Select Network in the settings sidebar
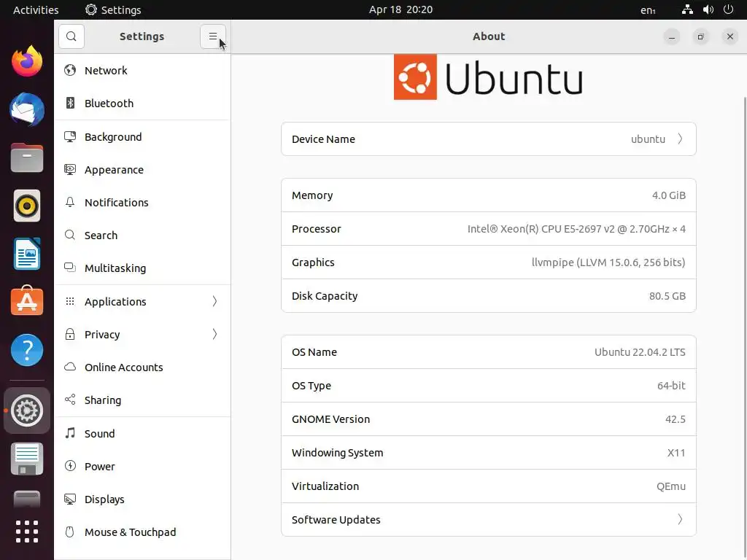Screen dimensions: 747x560 coord(106,71)
